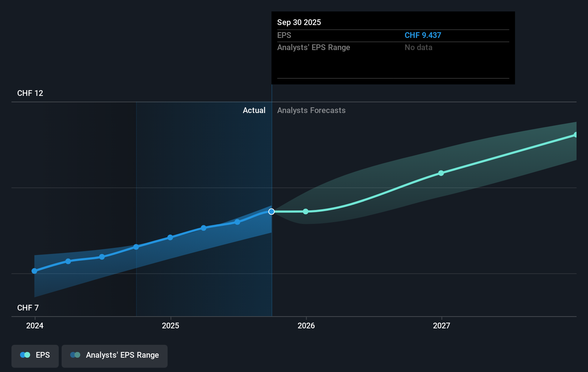Click the green data point after the transition

coord(305,212)
